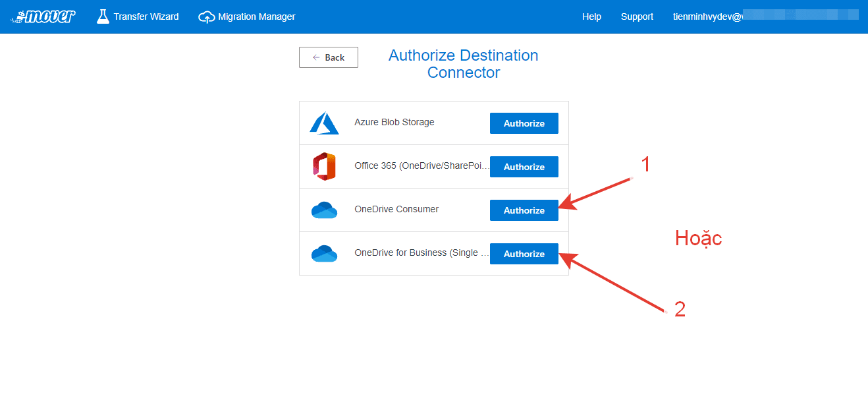Open the Support menu link
This screenshot has height=414, width=868.
(x=637, y=16)
